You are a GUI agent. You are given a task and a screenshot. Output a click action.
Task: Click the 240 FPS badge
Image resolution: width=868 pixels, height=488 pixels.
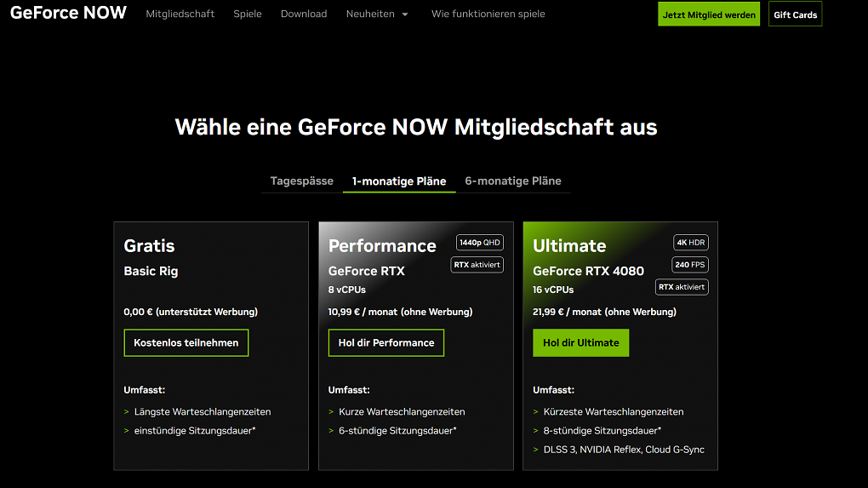[690, 265]
